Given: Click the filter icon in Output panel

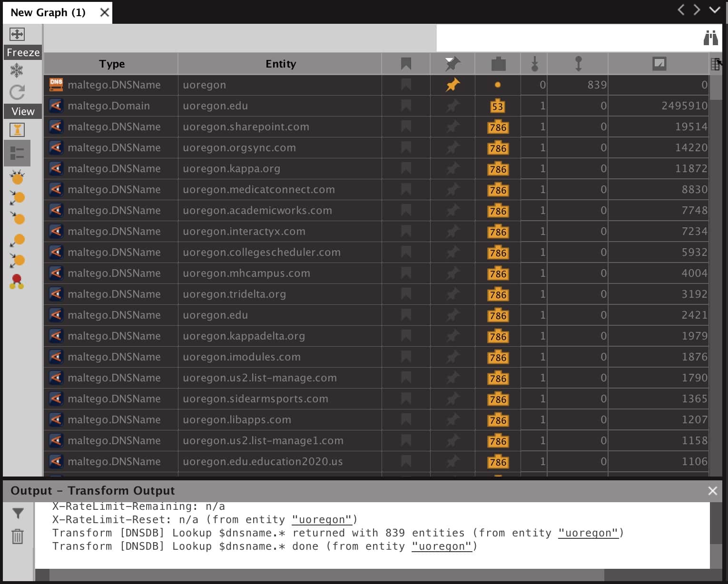Looking at the screenshot, I should (18, 513).
